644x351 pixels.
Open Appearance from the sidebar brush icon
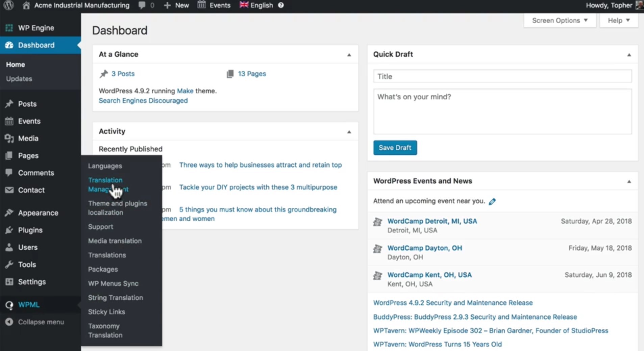(x=9, y=212)
